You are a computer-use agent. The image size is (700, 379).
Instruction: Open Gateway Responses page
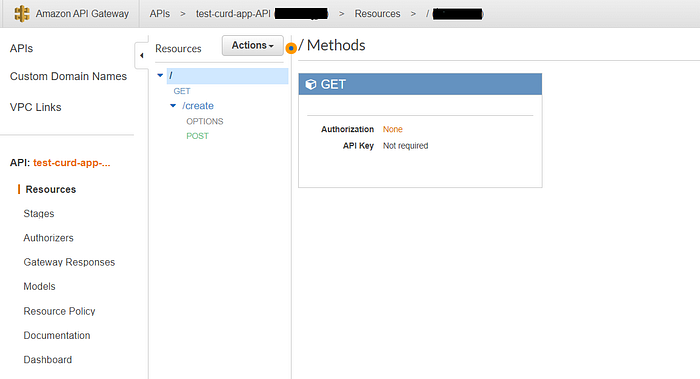[x=69, y=262]
